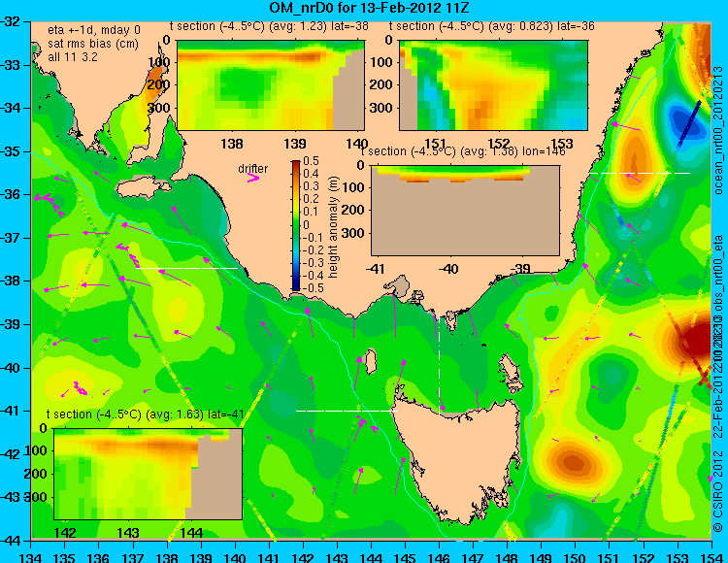
Task: Open the temperature section inset for lat=-36
Action: (x=493, y=85)
